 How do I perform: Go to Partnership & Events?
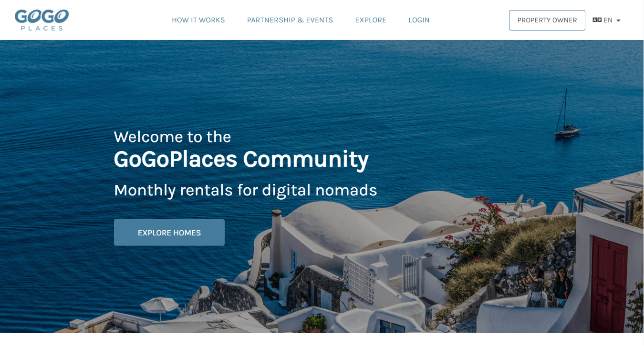click(290, 20)
